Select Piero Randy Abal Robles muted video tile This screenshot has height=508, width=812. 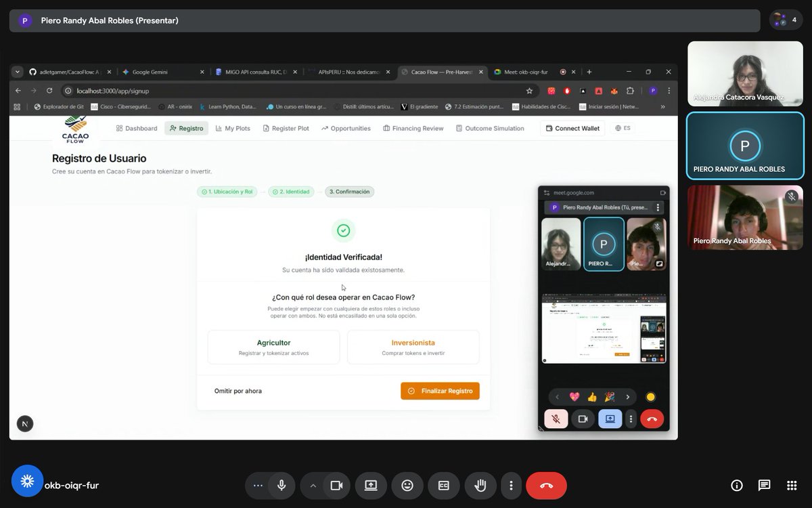click(x=745, y=217)
